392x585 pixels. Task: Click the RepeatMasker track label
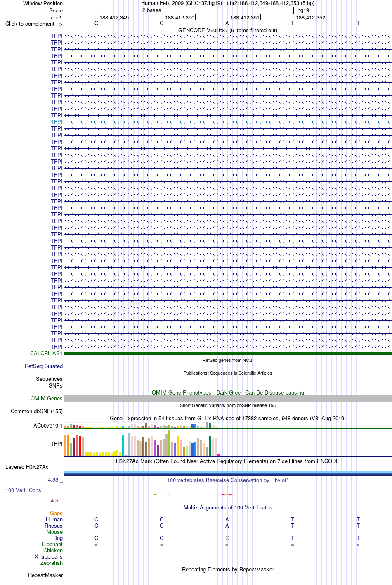pyautogui.click(x=45, y=575)
